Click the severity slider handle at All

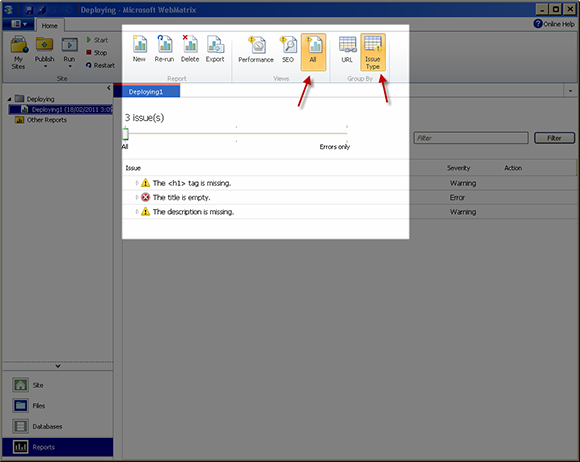(126, 133)
